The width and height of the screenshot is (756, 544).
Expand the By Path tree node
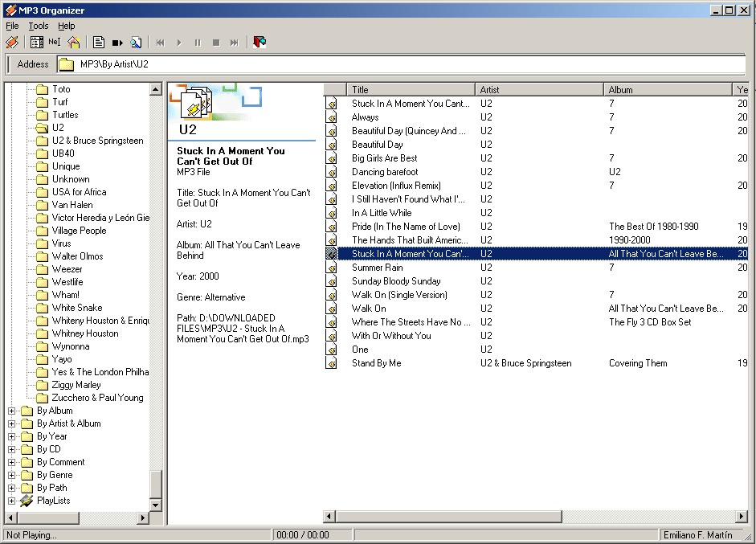pos(12,488)
